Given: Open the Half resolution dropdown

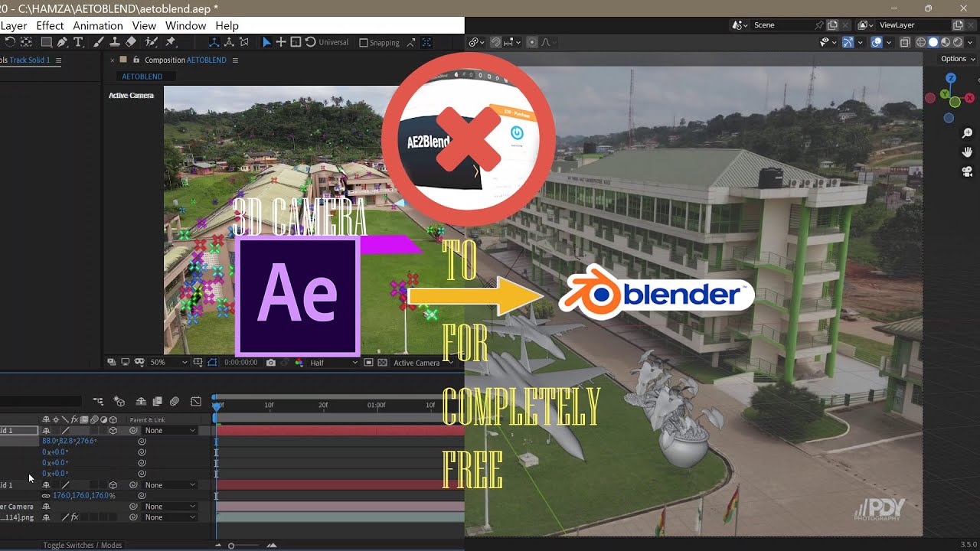Looking at the screenshot, I should [x=334, y=363].
